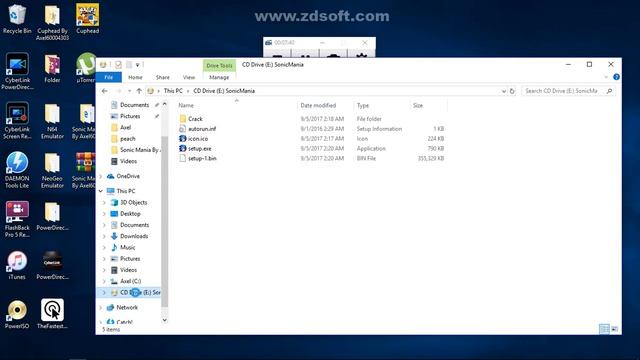This screenshot has width=640, height=360.
Task: Open the NeoGeo Emulator folder icon
Action: click(52, 170)
